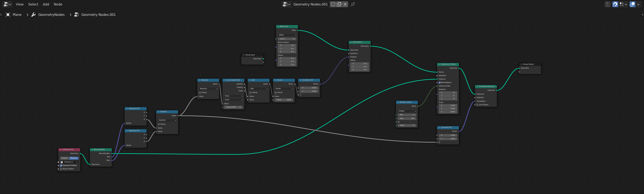Open the Select menu
The height and width of the screenshot is (194, 644).
(x=33, y=4)
